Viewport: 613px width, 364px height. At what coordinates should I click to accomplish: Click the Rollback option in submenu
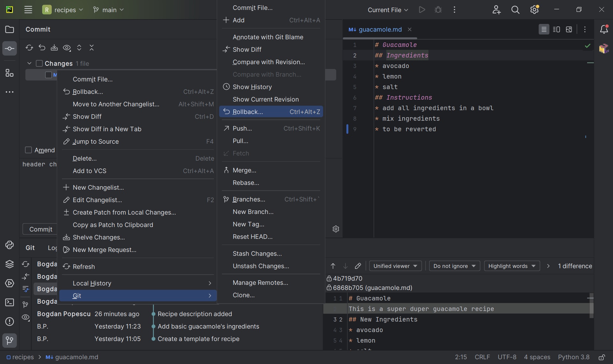(247, 111)
